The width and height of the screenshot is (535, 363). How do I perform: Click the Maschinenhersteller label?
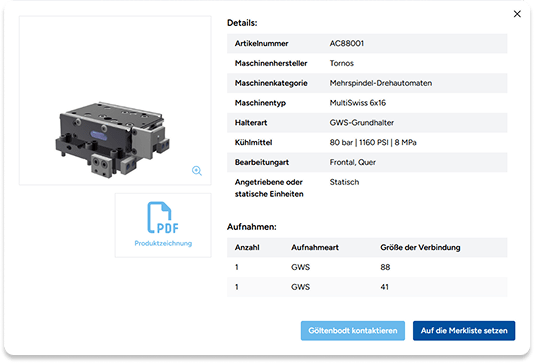tap(271, 63)
